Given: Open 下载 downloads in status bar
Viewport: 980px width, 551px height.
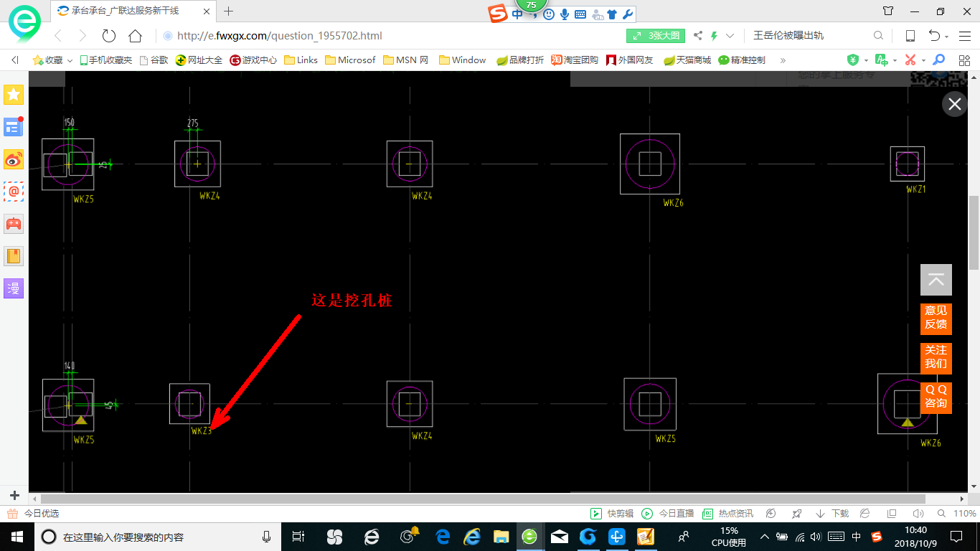Looking at the screenshot, I should [832, 514].
